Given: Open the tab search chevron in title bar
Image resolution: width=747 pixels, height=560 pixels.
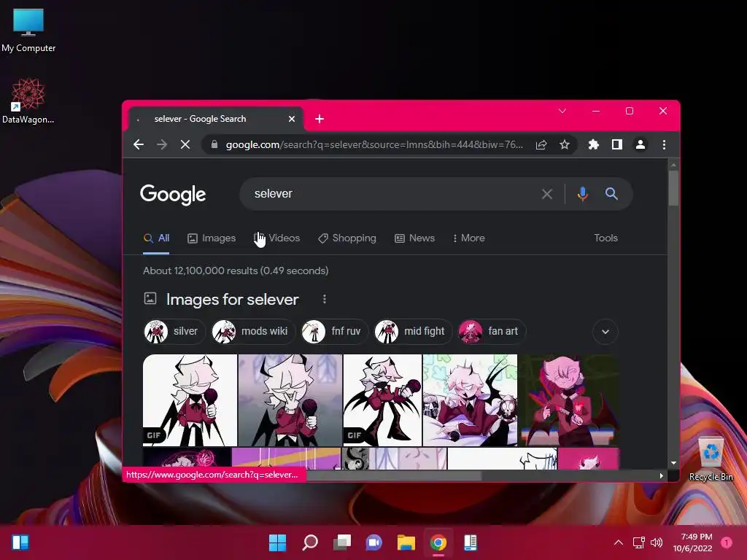Looking at the screenshot, I should [562, 111].
